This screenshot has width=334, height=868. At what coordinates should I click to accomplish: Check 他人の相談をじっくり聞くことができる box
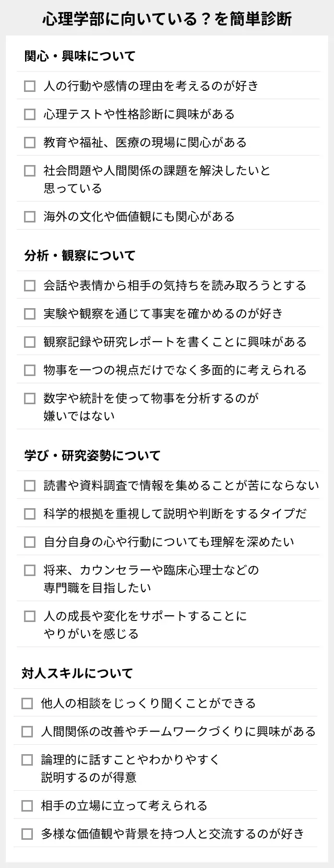[x=27, y=703]
